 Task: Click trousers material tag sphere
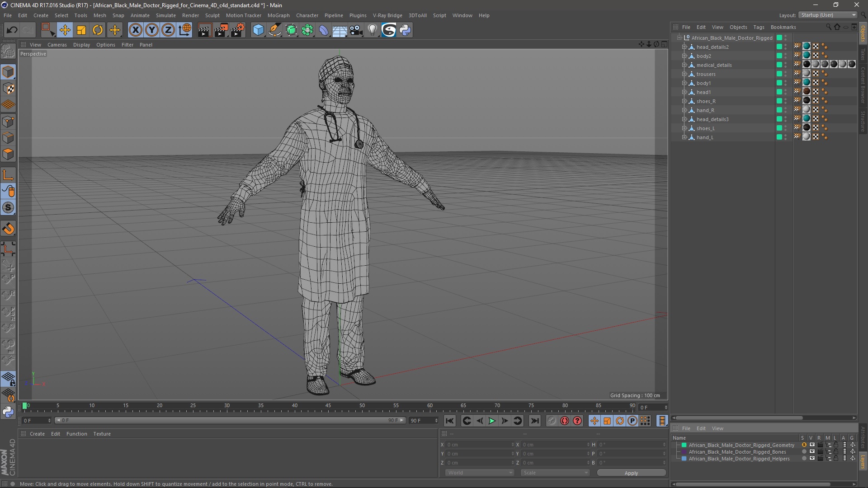807,74
